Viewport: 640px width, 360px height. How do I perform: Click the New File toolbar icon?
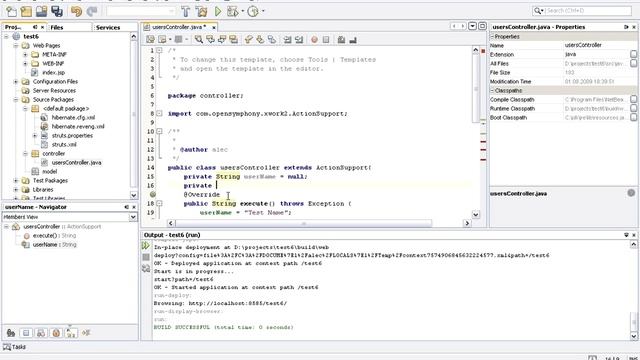(x=11, y=11)
